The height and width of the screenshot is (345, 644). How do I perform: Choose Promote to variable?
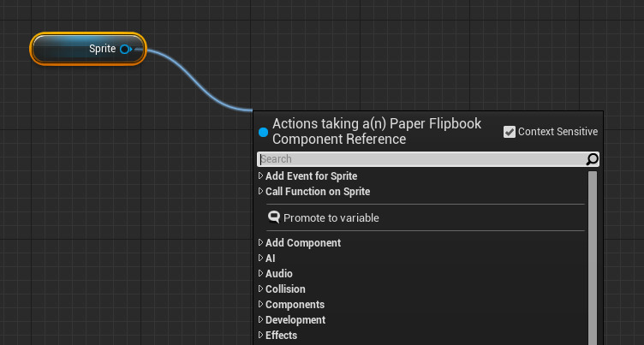coord(331,218)
